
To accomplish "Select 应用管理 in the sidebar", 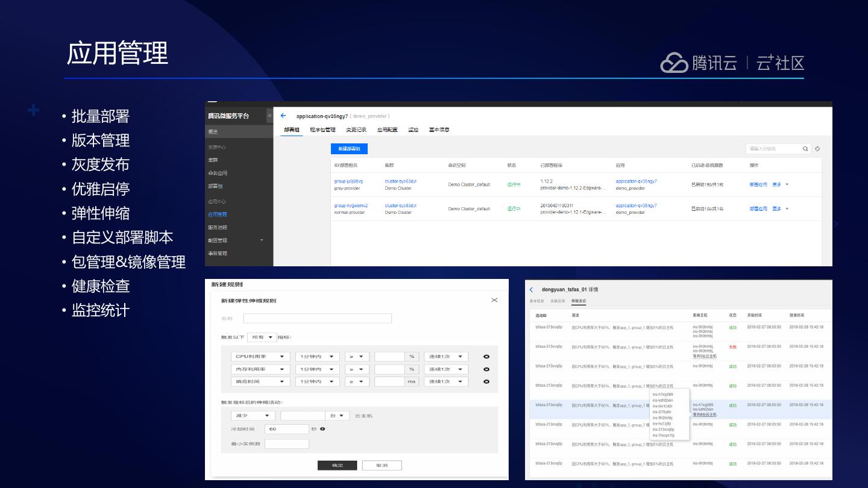I will (x=218, y=214).
